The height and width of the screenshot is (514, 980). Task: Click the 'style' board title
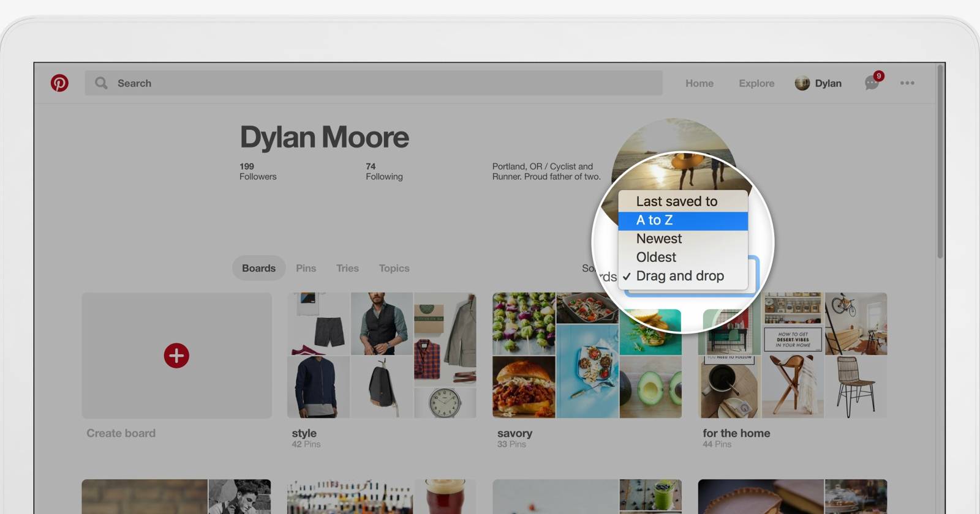pos(304,433)
